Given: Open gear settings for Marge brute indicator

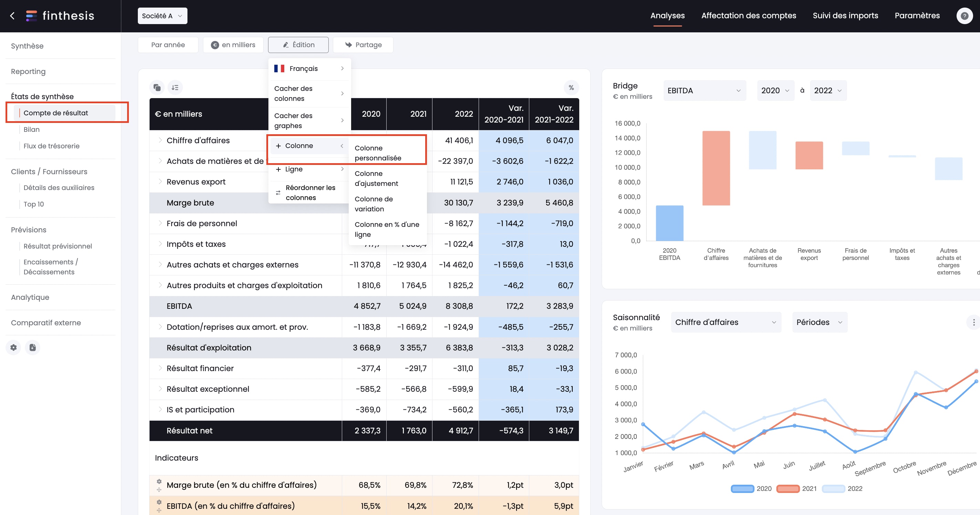Looking at the screenshot, I should [159, 481].
